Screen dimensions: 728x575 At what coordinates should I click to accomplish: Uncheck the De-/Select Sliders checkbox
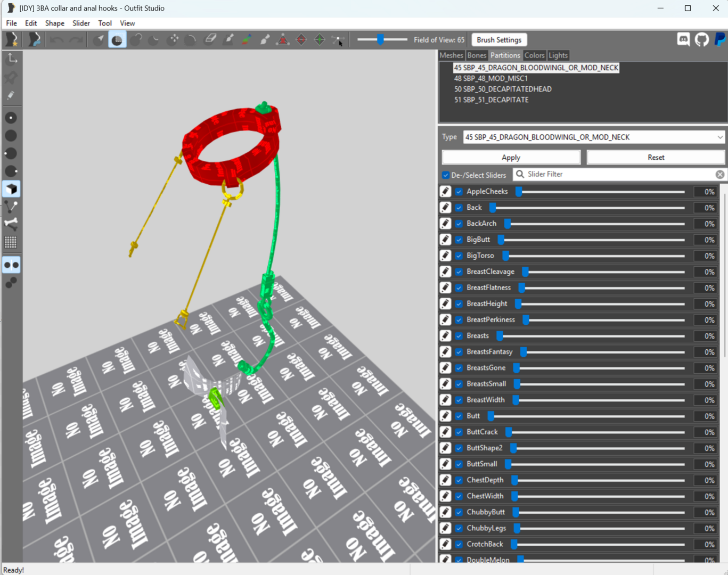click(x=446, y=175)
